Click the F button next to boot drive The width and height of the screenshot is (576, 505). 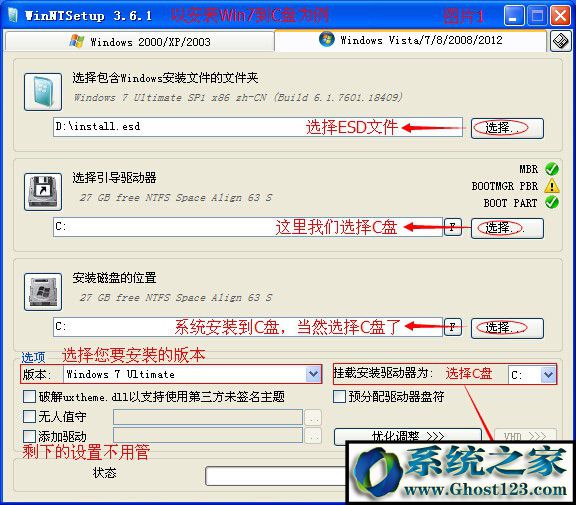453,227
